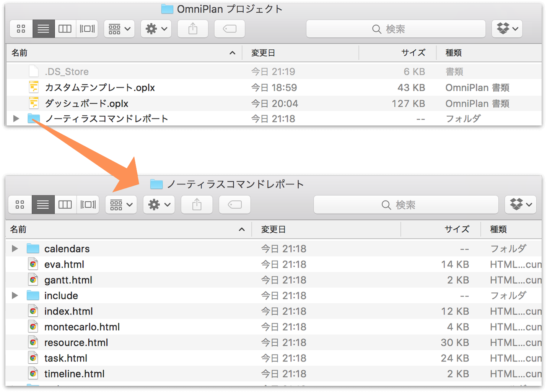Viewport: 547px width, 392px height.
Task: Click ノーティラスコマンドレポート title folder icon in bottom window
Action: pos(156,185)
